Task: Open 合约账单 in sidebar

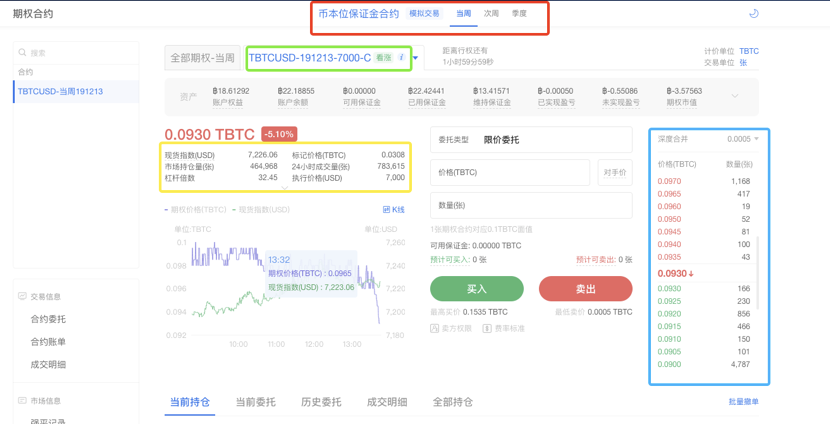Action: point(48,342)
